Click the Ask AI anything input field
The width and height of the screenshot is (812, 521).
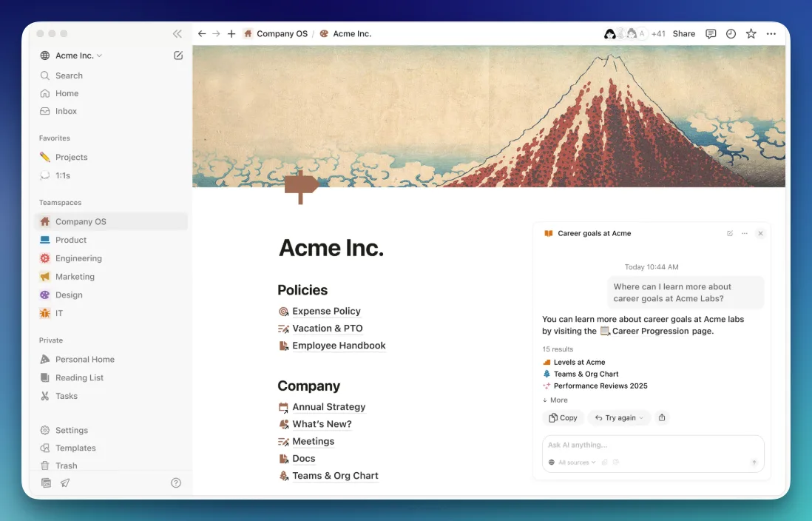coord(652,445)
